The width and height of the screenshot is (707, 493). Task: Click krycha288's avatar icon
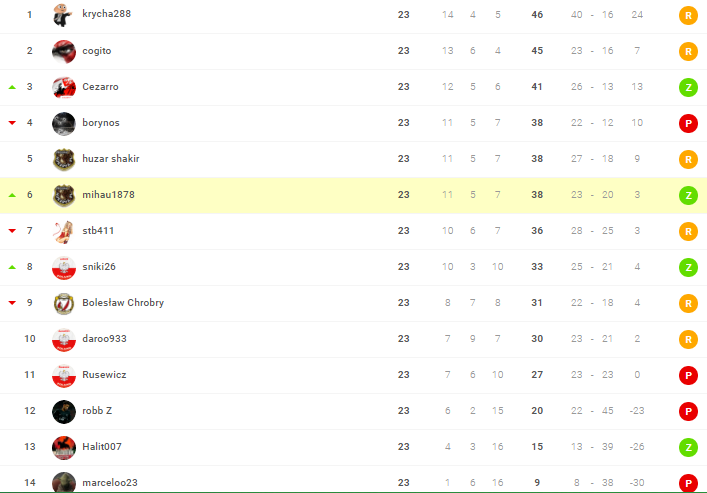(x=64, y=15)
